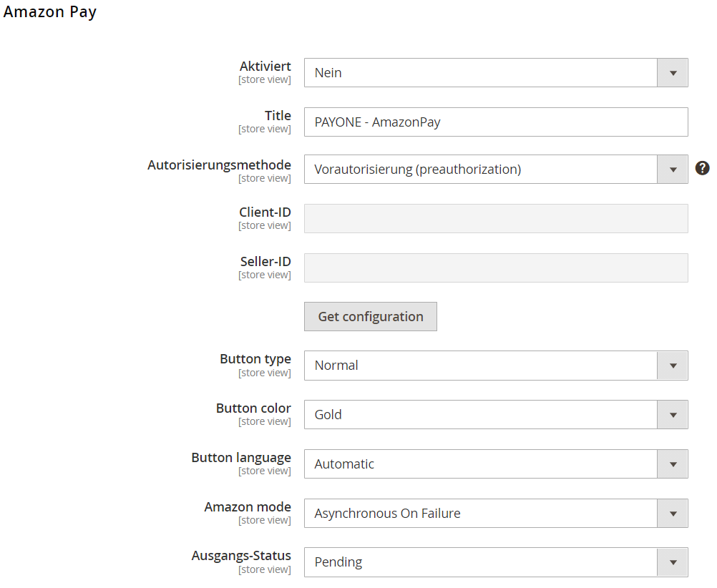Viewport: 717px width, 588px height.
Task: Click the Client-ID input field
Action: click(496, 219)
